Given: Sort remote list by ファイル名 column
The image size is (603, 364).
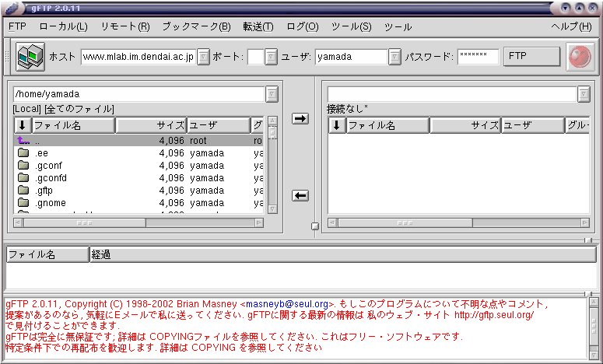Looking at the screenshot, I should pos(387,125).
